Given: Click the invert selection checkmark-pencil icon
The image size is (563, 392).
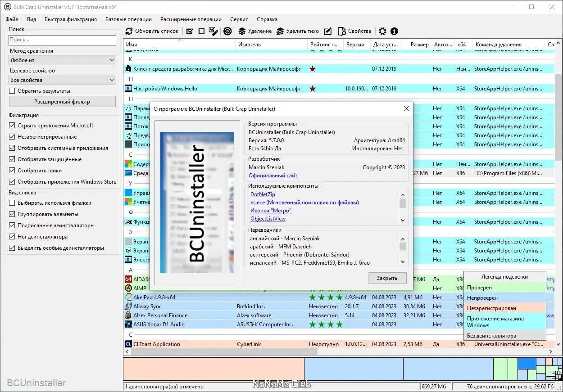Looking at the screenshot, I should pyautogui.click(x=213, y=31).
